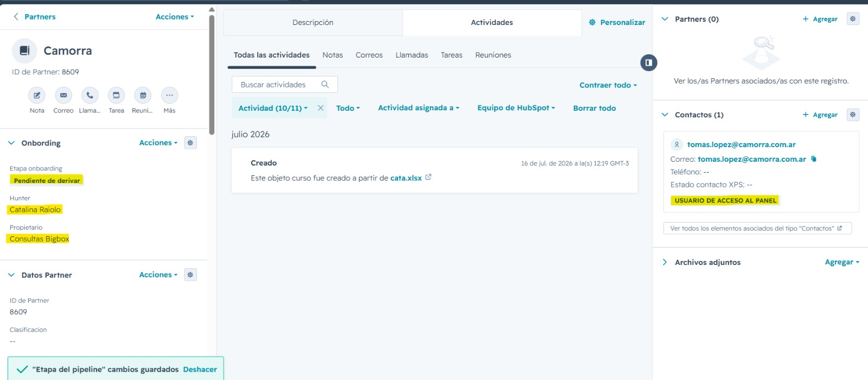868x380 pixels.
Task: Open contact tomas.lopez@camorra.com.ar name link
Action: coord(742,144)
